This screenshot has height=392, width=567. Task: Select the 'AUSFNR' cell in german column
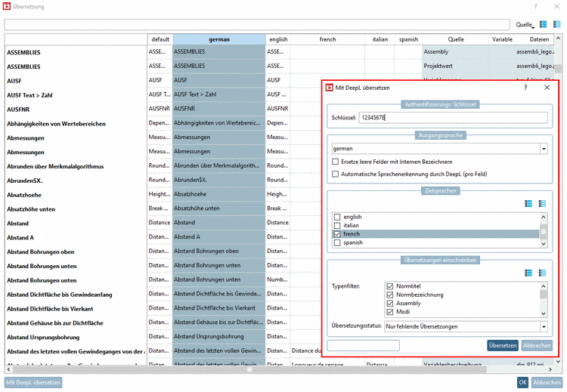[218, 109]
